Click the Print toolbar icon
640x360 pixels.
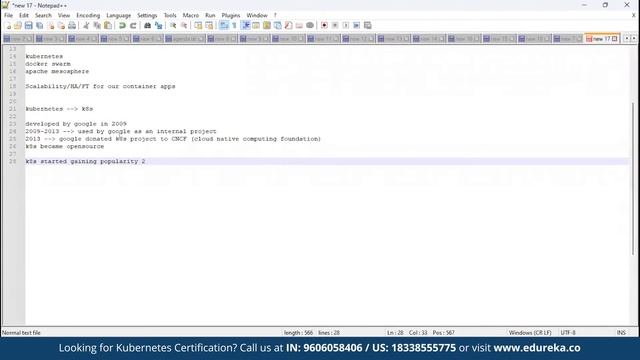[x=72, y=25]
